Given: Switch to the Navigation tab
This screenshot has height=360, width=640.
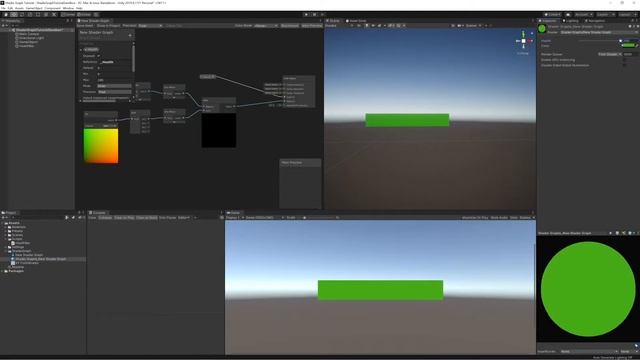Looking at the screenshot, I should pos(595,20).
